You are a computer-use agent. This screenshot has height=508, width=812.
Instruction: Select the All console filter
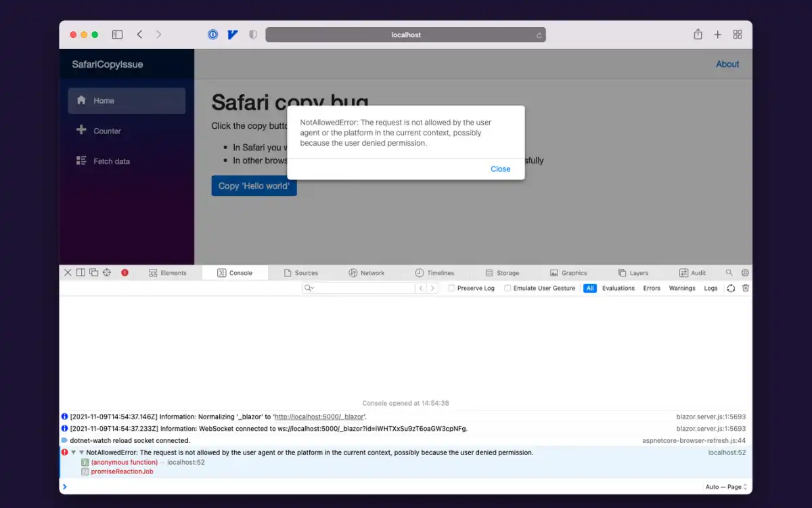pos(590,289)
